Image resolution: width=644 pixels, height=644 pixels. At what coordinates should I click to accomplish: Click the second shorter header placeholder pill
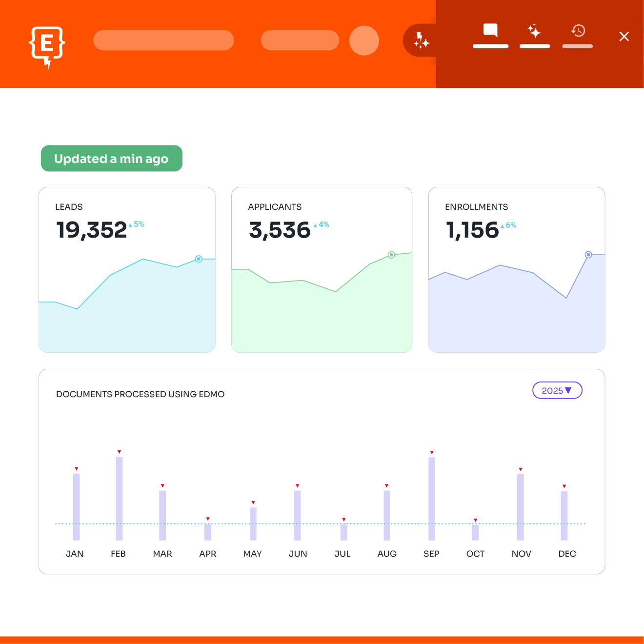click(x=300, y=40)
